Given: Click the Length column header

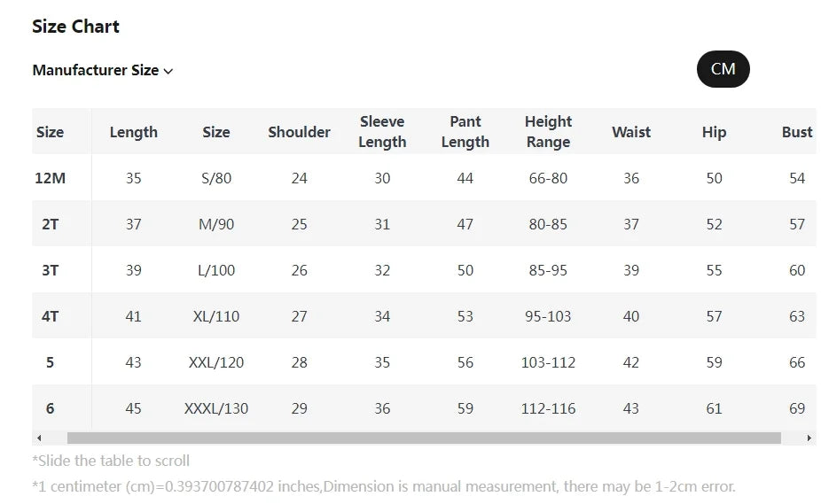Looking at the screenshot, I should 134,132.
